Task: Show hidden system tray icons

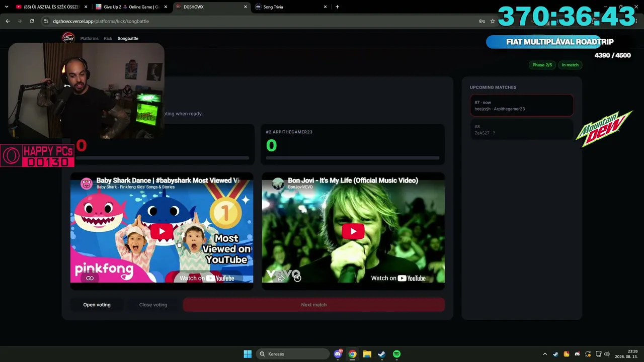Action: 545,354
